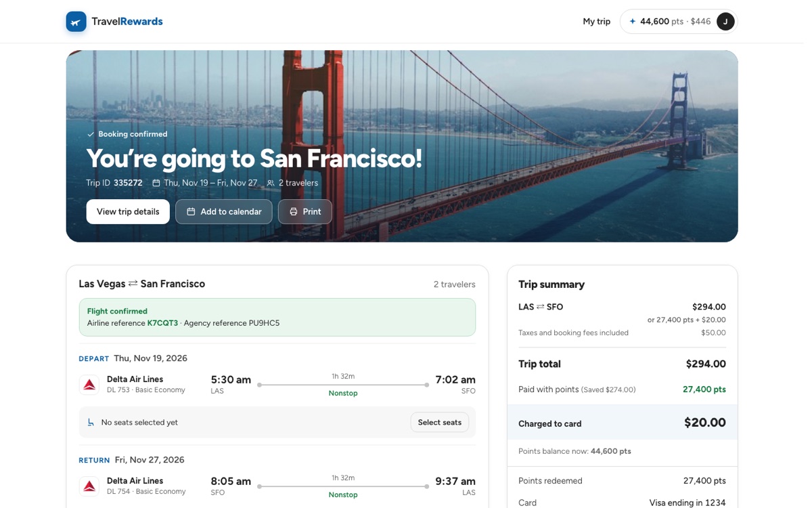812x508 pixels.
Task: Click View trip details button
Action: coord(128,211)
